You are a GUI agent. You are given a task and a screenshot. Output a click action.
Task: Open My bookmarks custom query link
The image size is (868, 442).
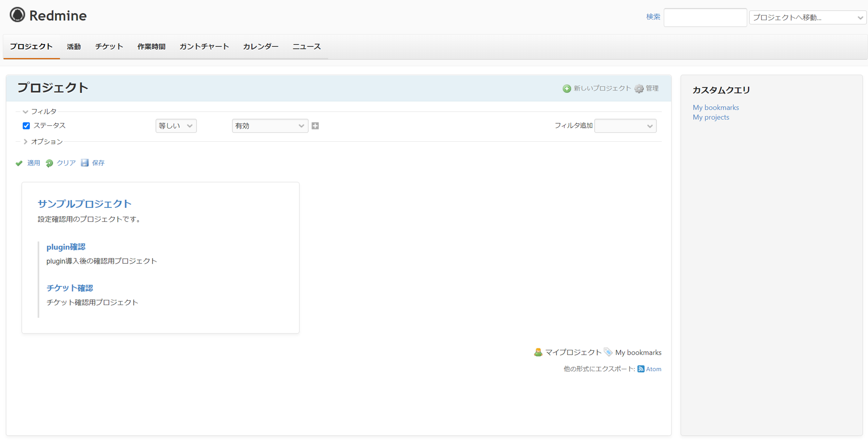[x=715, y=108]
